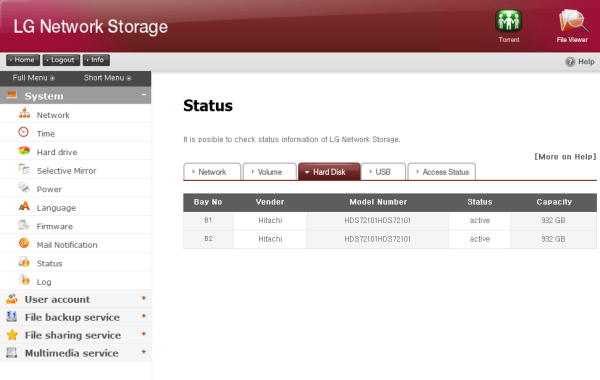Viewport: 600px width, 380px height.
Task: Switch to Short Menu mode
Action: (x=107, y=78)
